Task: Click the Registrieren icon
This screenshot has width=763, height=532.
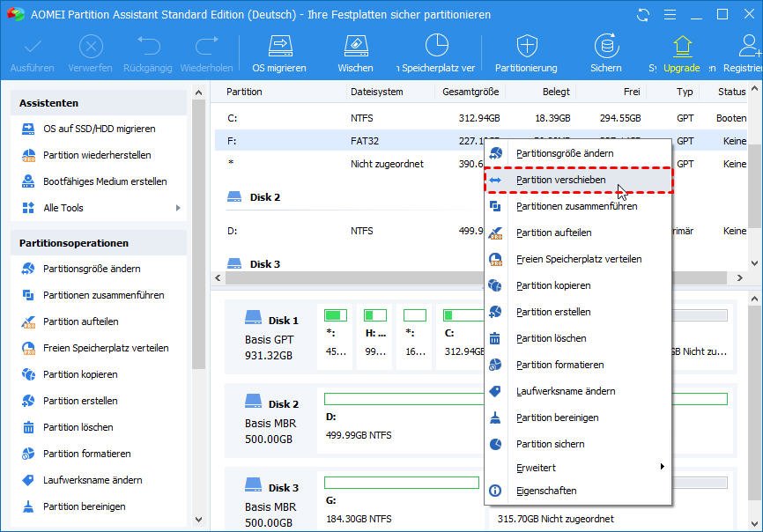Action: (748, 50)
